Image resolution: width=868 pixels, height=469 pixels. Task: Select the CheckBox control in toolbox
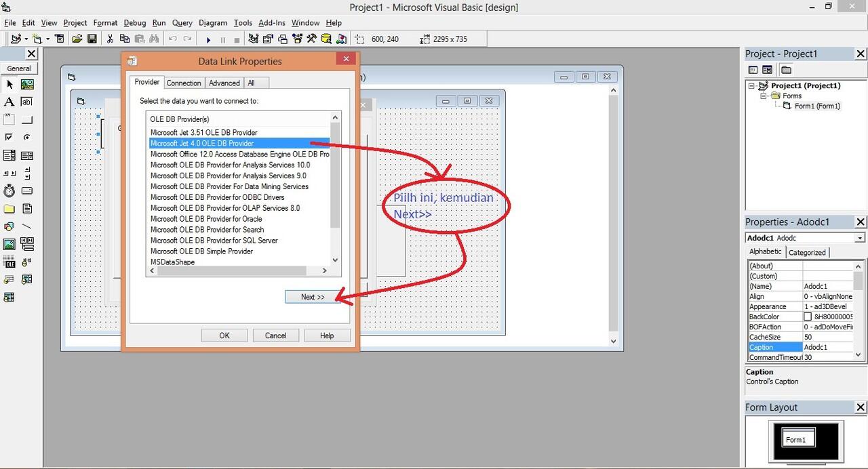click(9, 138)
